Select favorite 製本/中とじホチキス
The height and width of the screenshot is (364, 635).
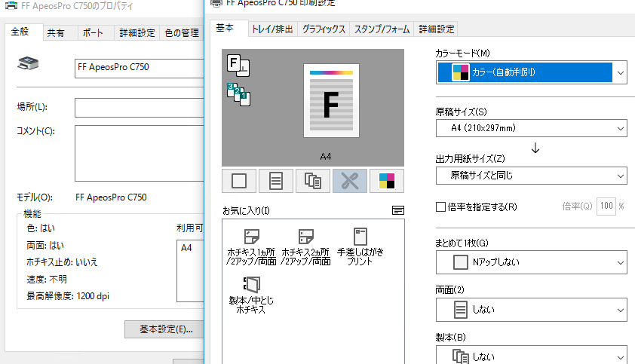click(251, 295)
